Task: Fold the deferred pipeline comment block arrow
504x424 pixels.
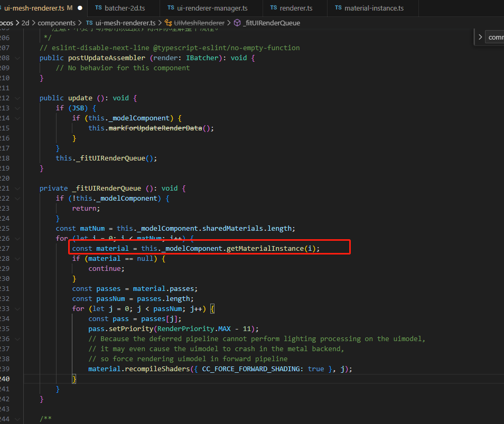Action: tap(17, 339)
